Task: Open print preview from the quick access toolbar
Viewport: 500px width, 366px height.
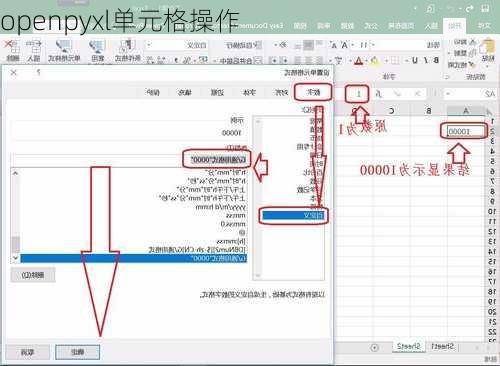Action: [431, 9]
